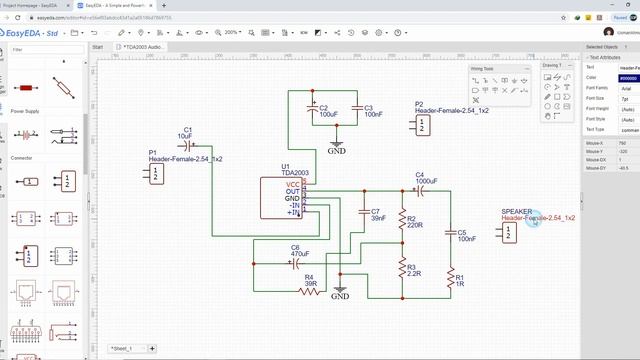Select the Sheet Setting drawing tool

pos(547,77)
